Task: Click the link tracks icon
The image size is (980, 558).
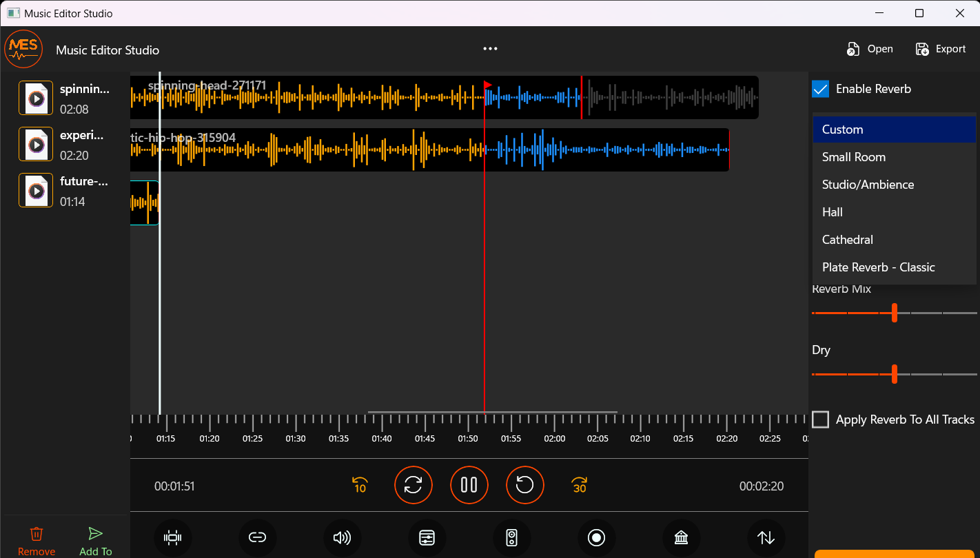Action: pos(258,538)
